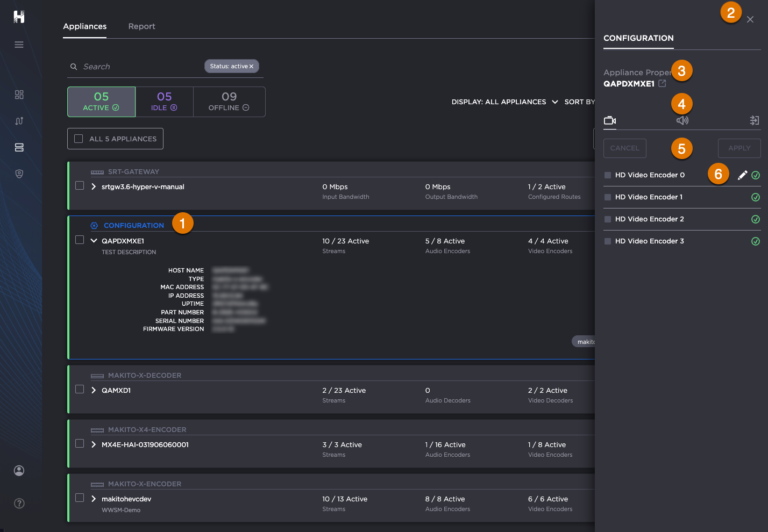The height and width of the screenshot is (532, 768).
Task: Open the dashboard grid icon in sidebar
Action: tap(19, 95)
